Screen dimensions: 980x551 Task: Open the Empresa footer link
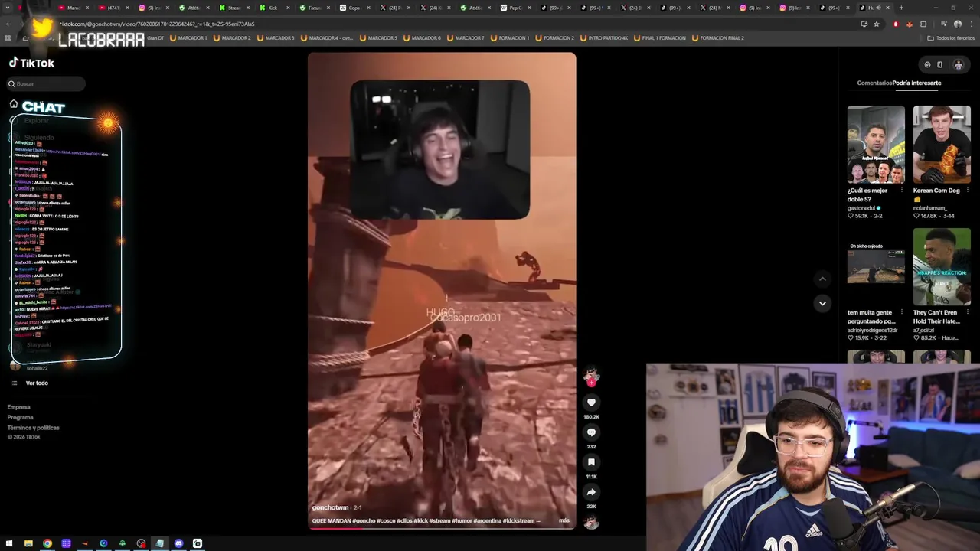[x=18, y=407]
